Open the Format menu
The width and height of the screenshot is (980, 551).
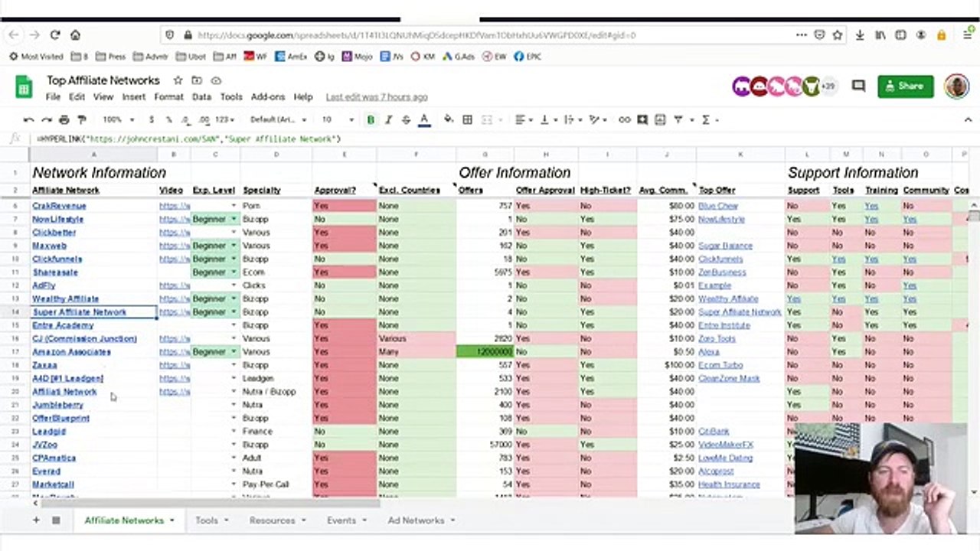(168, 97)
